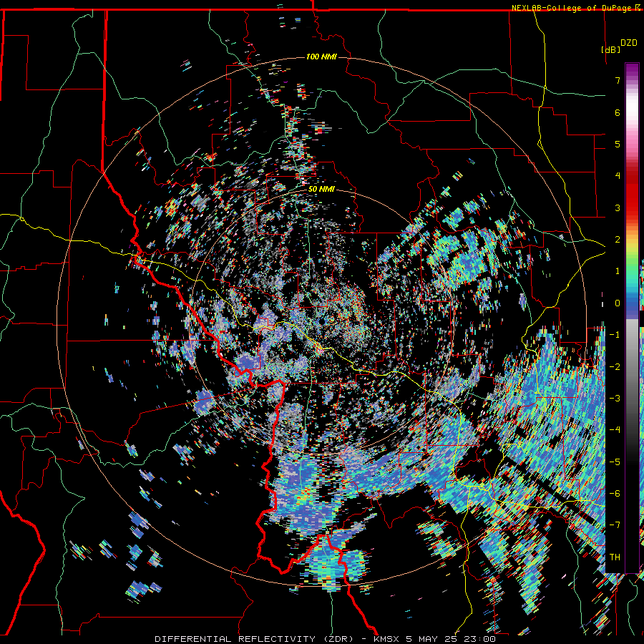This screenshot has width=644, height=644.
Task: Click the -5 value on the color scale
Action: pyautogui.click(x=615, y=462)
